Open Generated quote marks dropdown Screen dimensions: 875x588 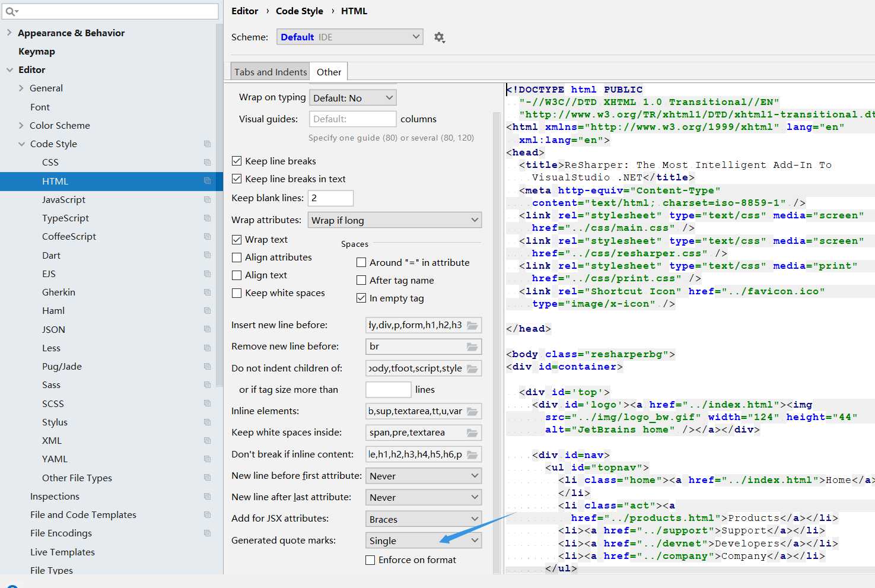coord(424,541)
